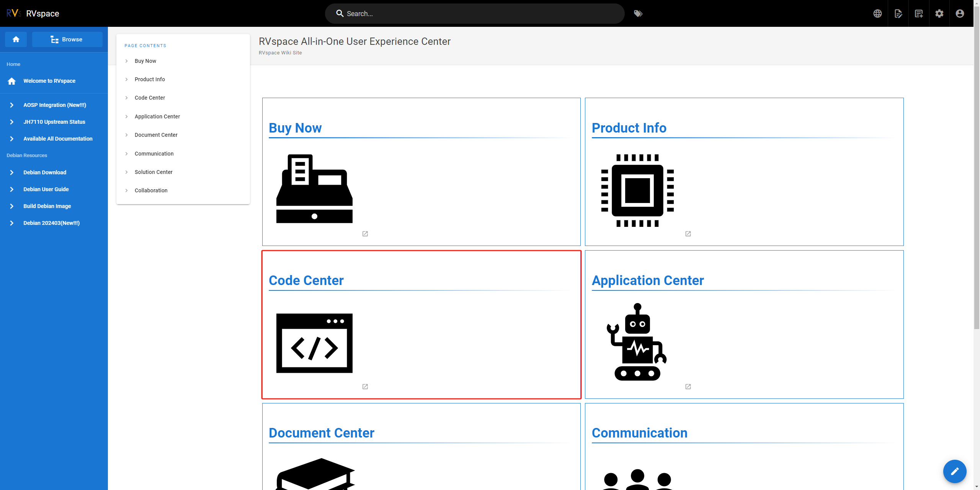Open the language globe icon

877,13
